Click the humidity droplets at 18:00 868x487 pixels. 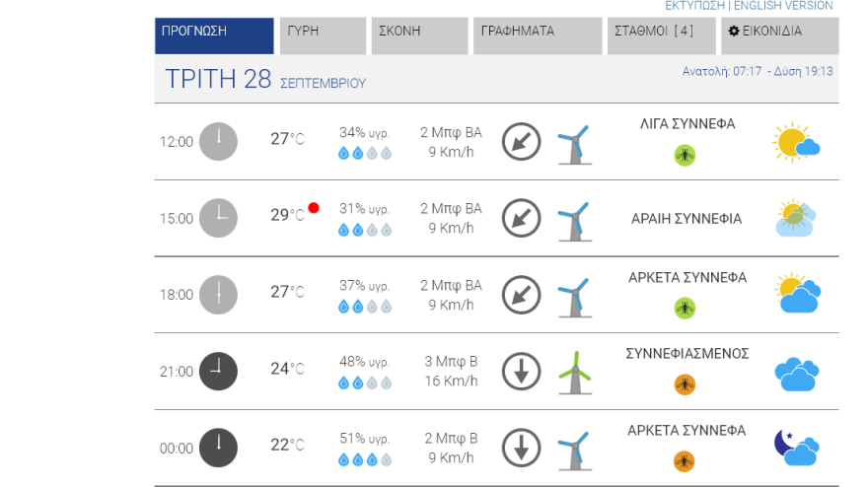[365, 307]
